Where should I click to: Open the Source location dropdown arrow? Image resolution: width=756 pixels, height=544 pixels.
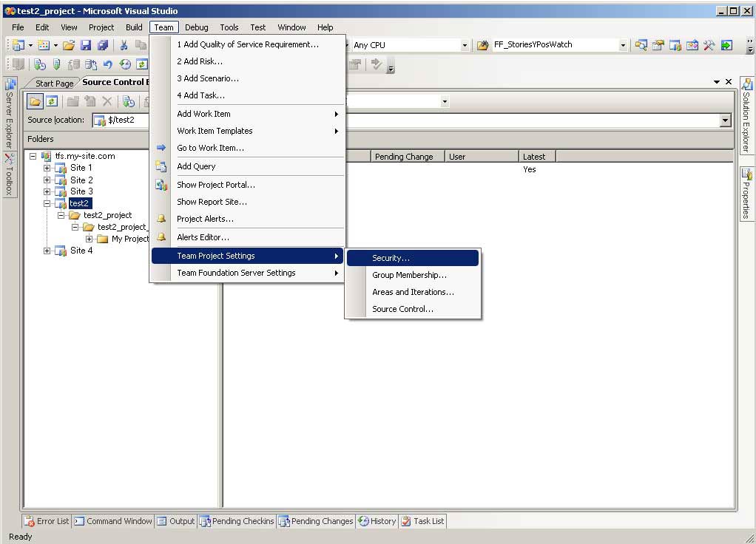(x=726, y=120)
